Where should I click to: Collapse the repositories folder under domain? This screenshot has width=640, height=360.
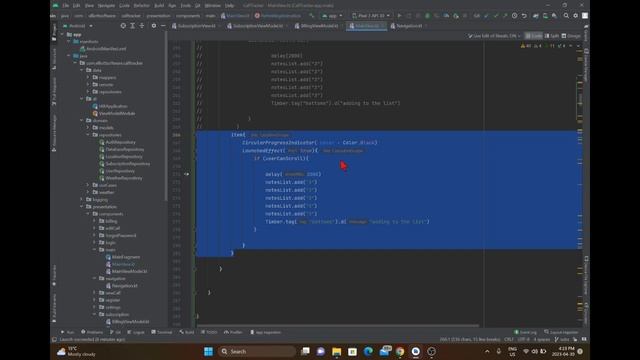[88, 135]
